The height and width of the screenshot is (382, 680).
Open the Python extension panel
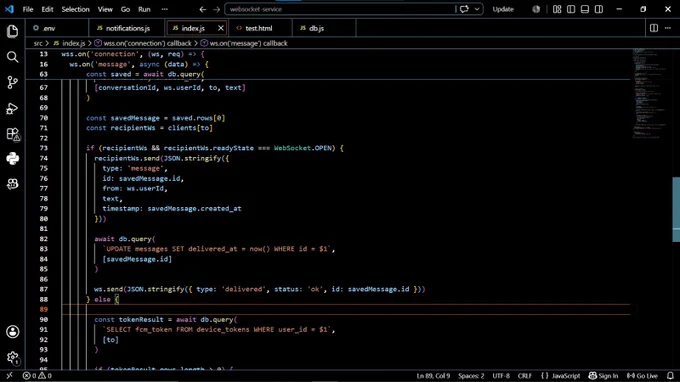tap(12, 159)
